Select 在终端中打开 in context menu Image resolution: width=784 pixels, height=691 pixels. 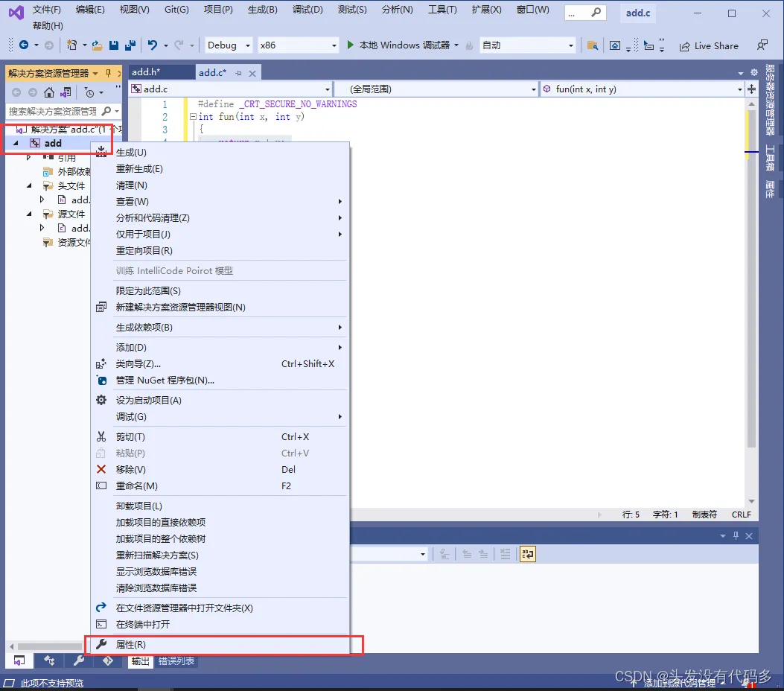(220, 624)
